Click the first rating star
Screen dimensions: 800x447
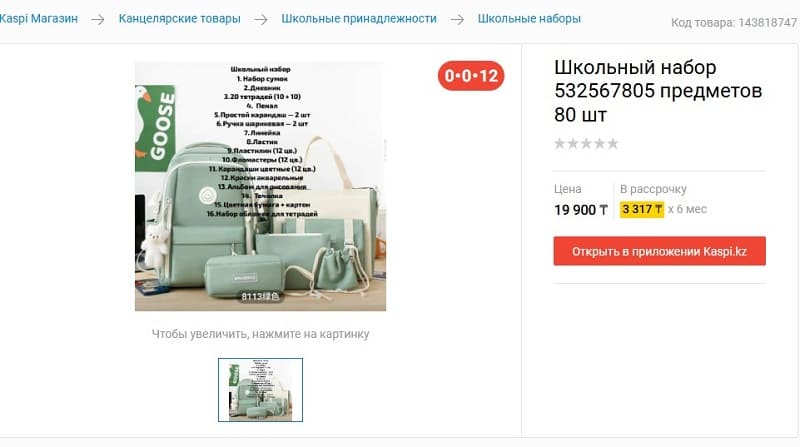(x=560, y=143)
